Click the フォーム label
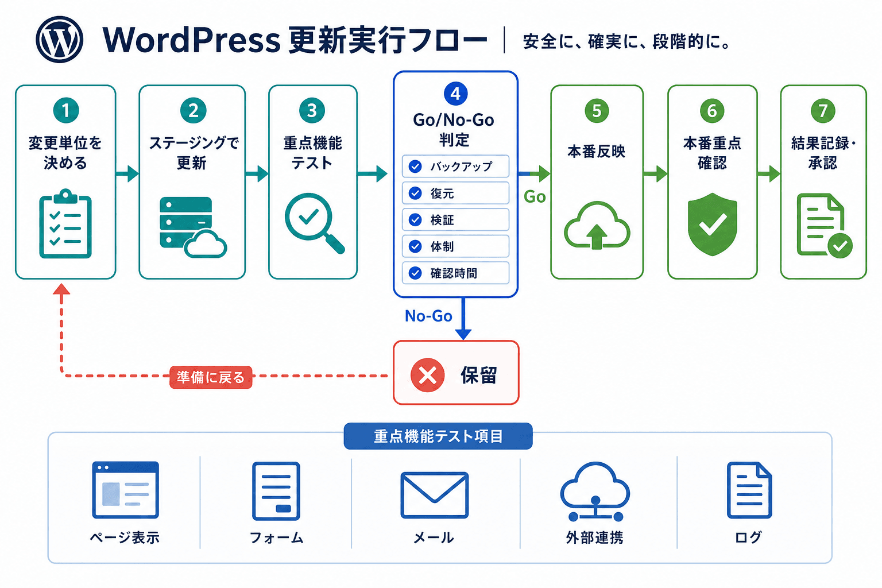This screenshot has width=882, height=588. click(x=276, y=537)
